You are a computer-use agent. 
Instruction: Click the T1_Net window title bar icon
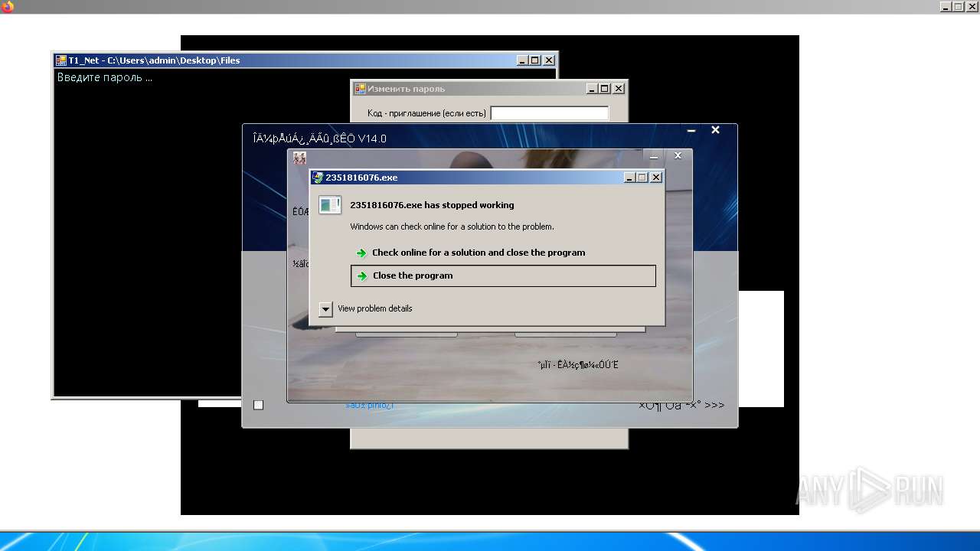point(61,60)
